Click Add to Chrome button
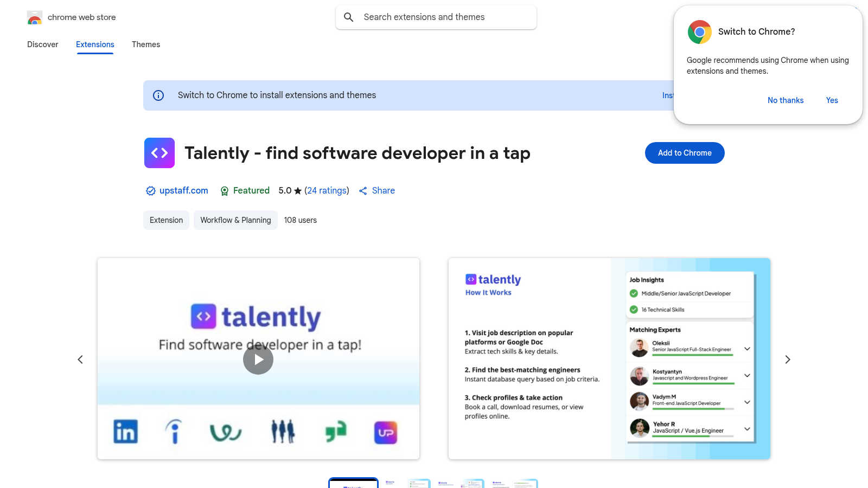868x488 pixels. [x=685, y=153]
